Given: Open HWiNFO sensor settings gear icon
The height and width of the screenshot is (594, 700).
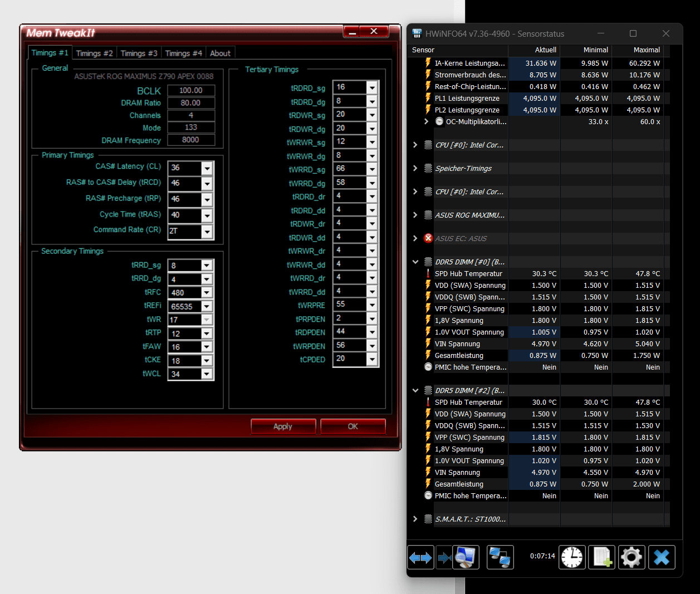Looking at the screenshot, I should pos(632,557).
